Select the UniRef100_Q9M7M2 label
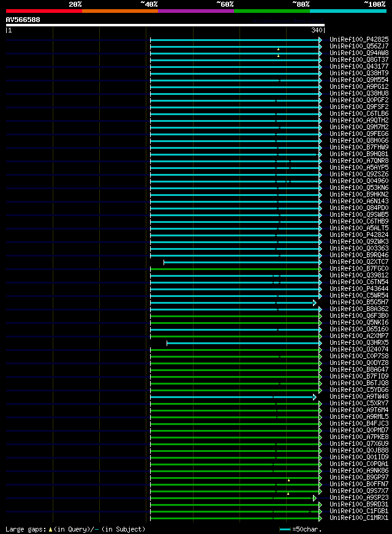 click(x=359, y=127)
